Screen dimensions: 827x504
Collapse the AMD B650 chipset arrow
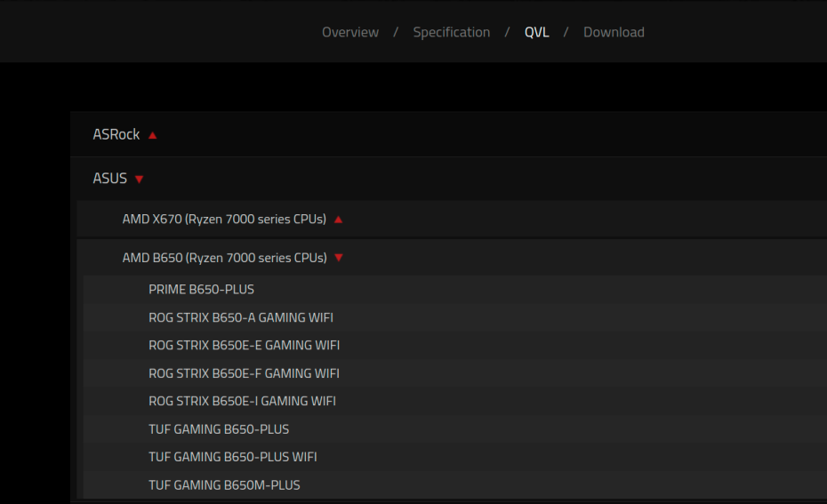point(338,259)
